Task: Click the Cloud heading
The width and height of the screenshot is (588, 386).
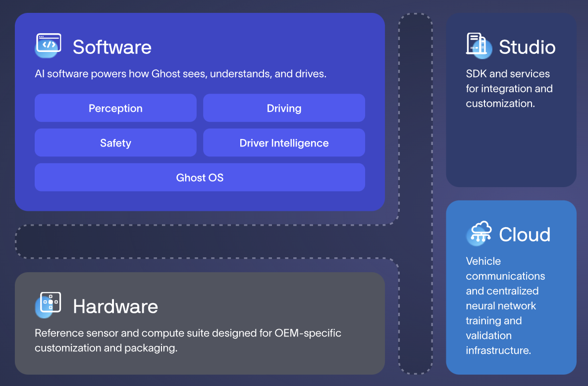Action: 525,235
